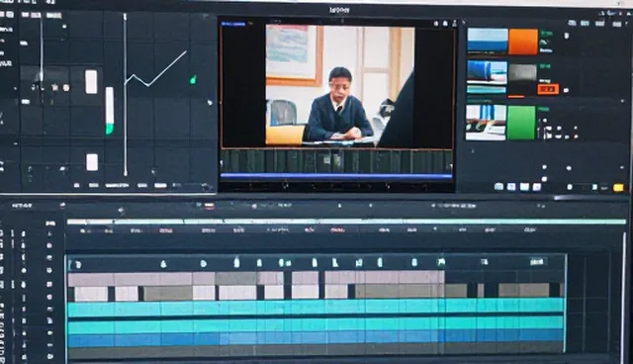Image resolution: width=633 pixels, height=364 pixels.
Task: Click the light cyan overview bar above the timeline
Action: [346, 222]
